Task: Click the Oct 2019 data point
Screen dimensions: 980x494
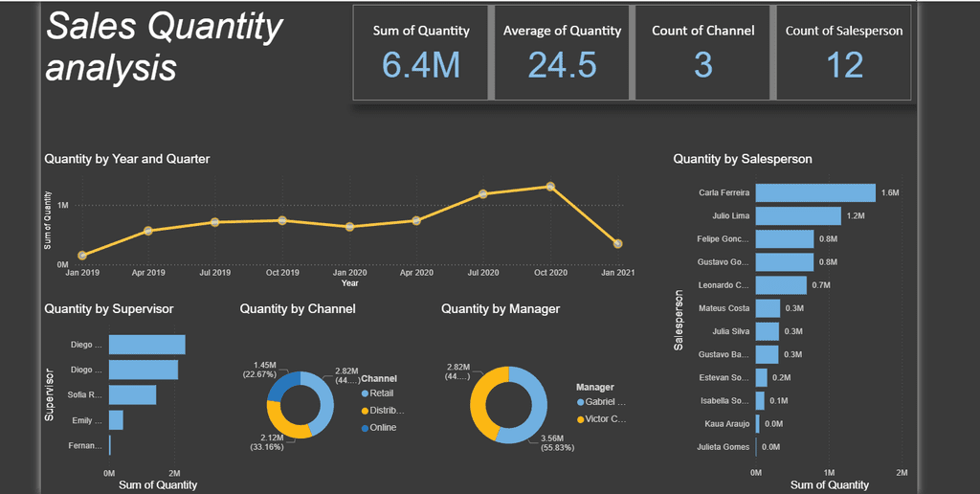Action: pyautogui.click(x=282, y=220)
